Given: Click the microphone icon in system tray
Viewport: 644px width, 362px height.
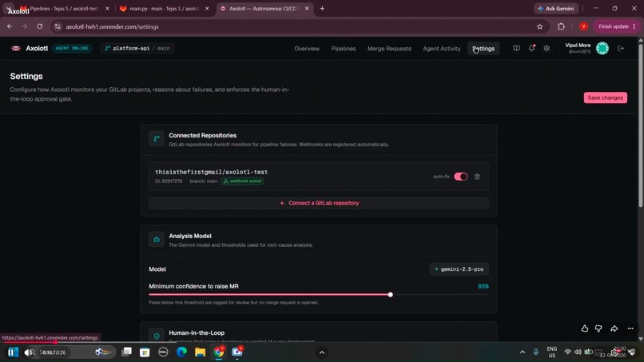Looking at the screenshot, I should 535,352.
